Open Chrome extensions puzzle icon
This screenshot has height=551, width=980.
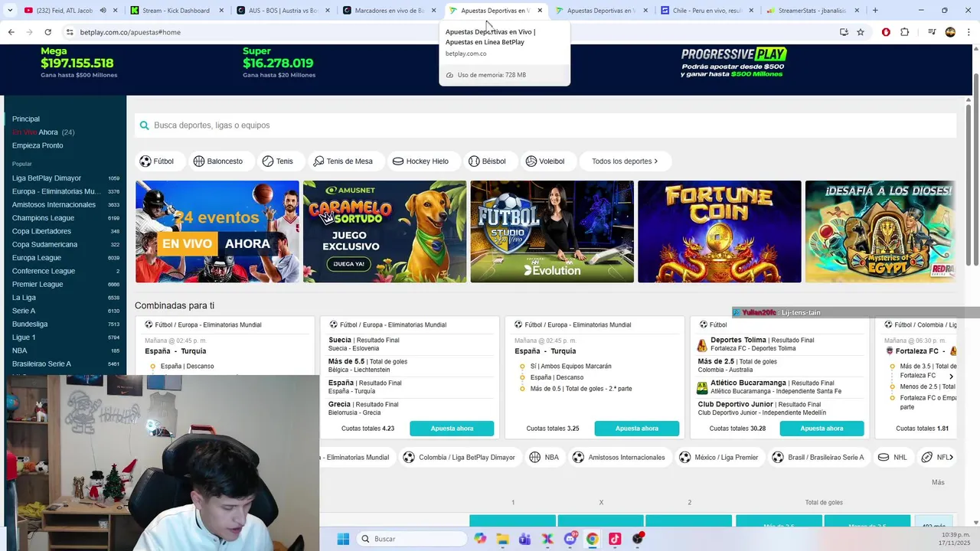point(904,32)
